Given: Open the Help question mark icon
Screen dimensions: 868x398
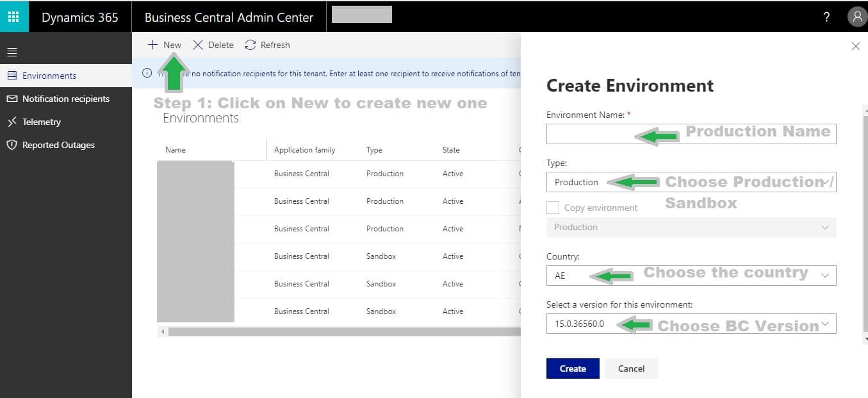Looking at the screenshot, I should pyautogui.click(x=826, y=17).
